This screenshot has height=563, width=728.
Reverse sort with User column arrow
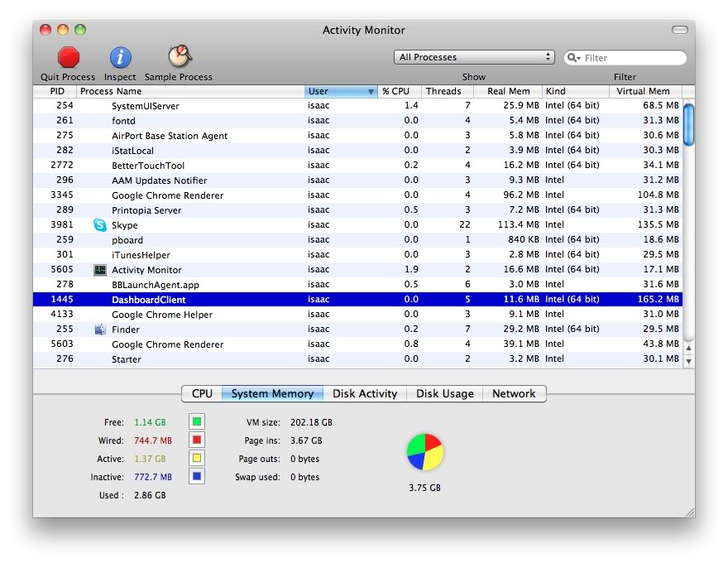(371, 92)
